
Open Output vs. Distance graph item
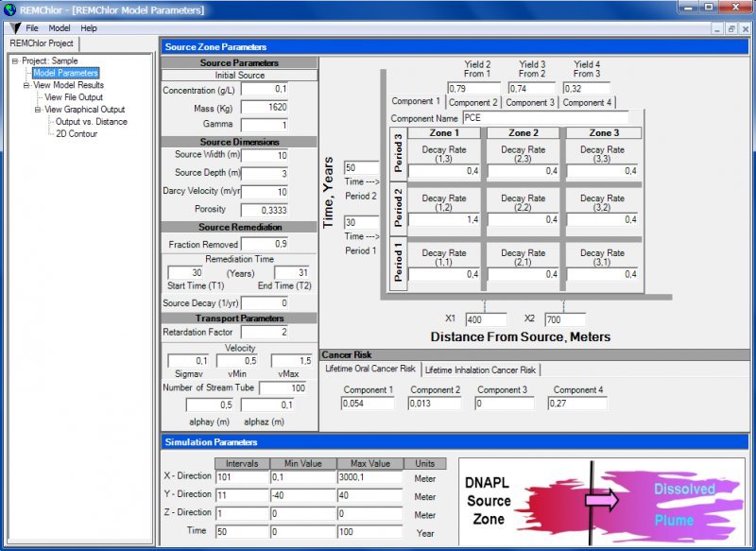point(92,122)
